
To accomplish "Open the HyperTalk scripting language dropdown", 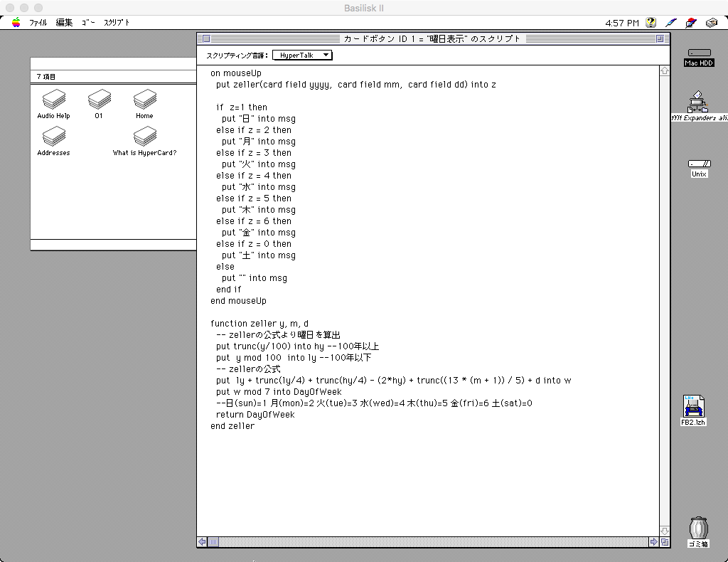I will [302, 55].
